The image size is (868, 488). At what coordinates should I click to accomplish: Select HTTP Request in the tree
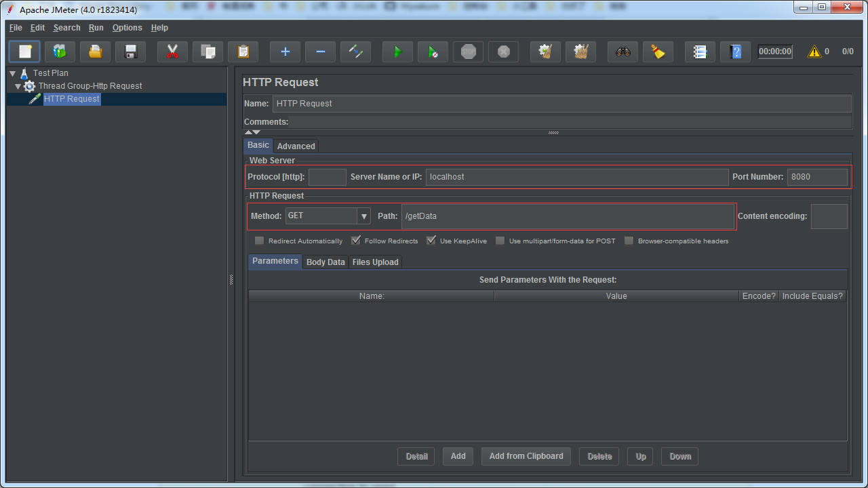[72, 99]
